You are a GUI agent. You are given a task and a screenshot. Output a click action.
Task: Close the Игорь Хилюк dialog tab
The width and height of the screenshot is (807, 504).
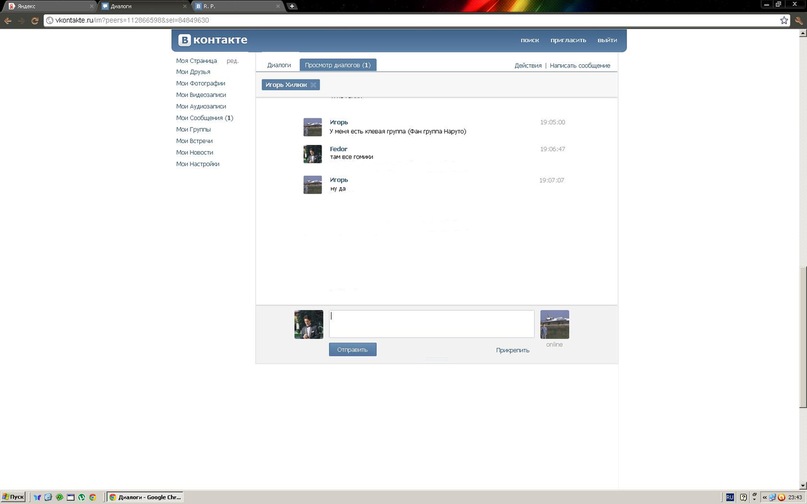(x=313, y=85)
